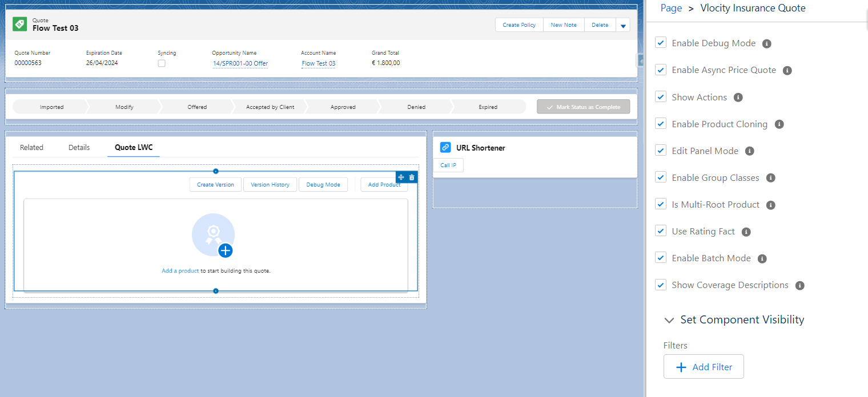Click the Add Filter button
868x397 pixels.
point(704,367)
